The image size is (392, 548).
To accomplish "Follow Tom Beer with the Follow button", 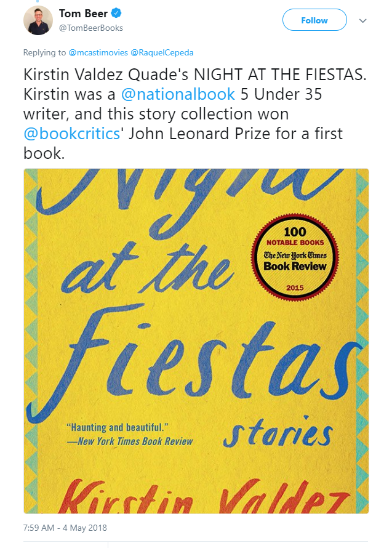I will click(314, 20).
